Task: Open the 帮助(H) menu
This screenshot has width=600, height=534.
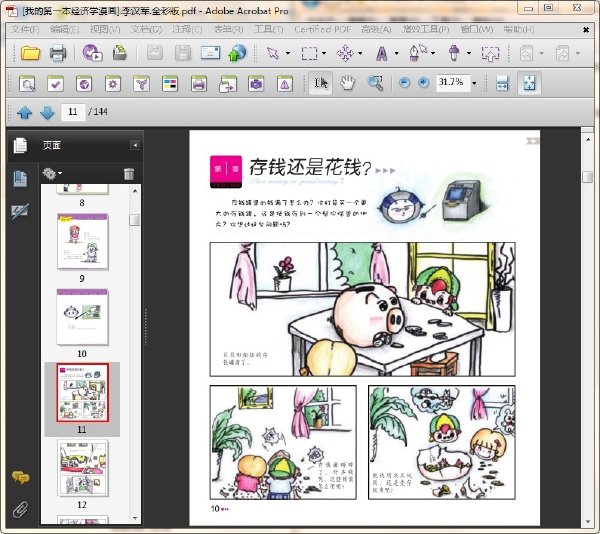Action: pyautogui.click(x=518, y=29)
